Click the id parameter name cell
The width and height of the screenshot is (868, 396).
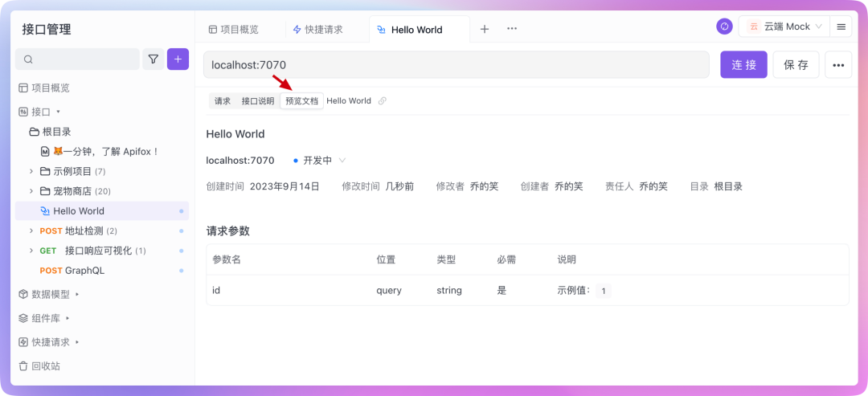pyautogui.click(x=217, y=290)
